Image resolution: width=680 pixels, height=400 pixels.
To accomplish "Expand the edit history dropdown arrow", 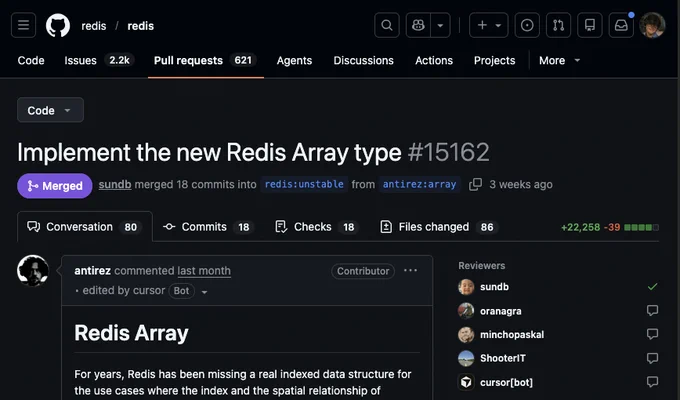I will pos(204,292).
